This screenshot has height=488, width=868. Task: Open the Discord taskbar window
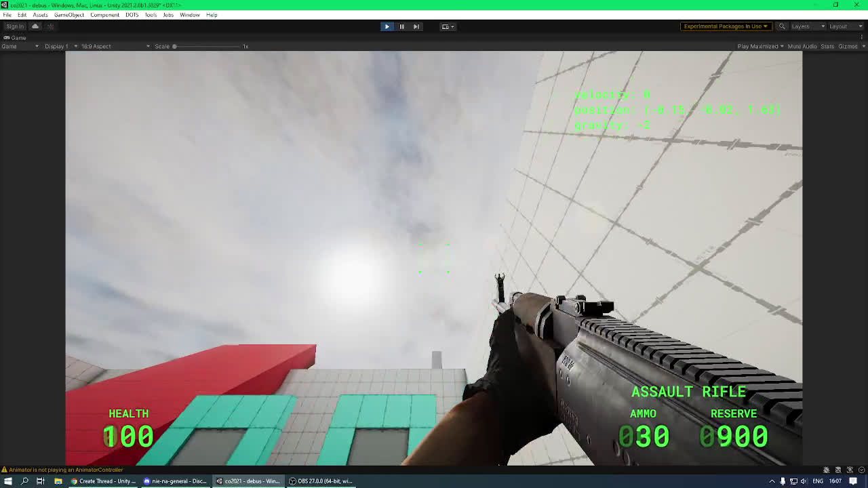(174, 481)
